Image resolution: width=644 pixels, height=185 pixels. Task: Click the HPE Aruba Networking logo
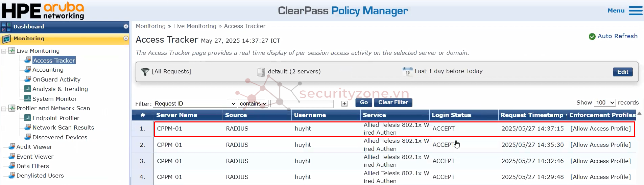pos(43,10)
